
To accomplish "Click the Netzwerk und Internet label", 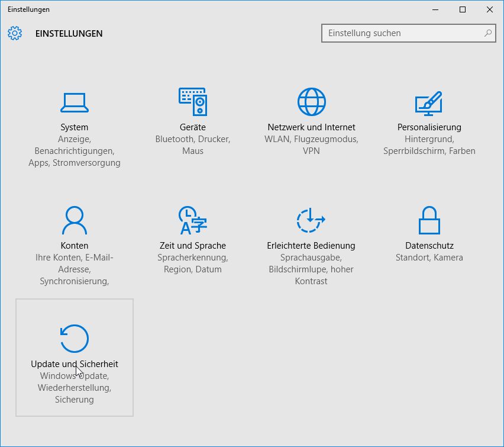I will pyautogui.click(x=312, y=127).
